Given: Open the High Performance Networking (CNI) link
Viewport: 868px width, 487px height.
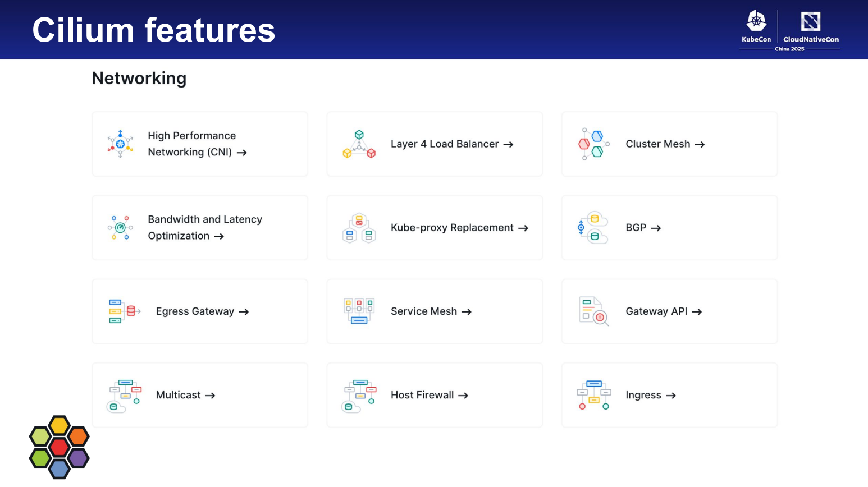Looking at the screenshot, I should click(198, 144).
